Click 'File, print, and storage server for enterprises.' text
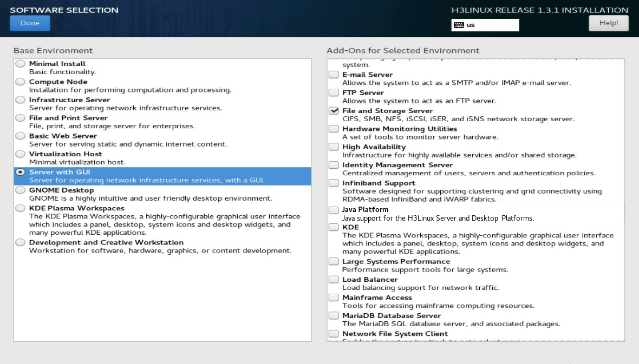The height and width of the screenshot is (364, 639). click(x=112, y=126)
